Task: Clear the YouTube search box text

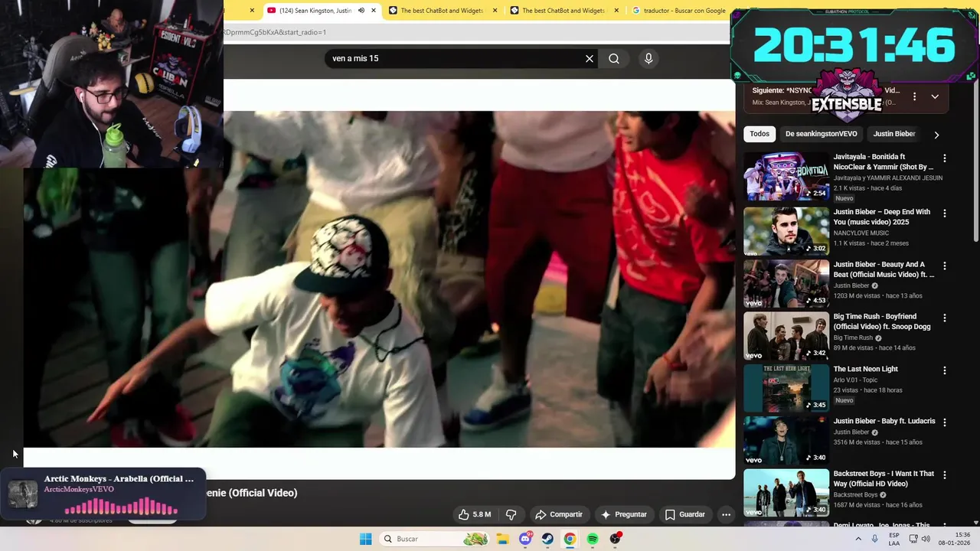Action: click(590, 58)
